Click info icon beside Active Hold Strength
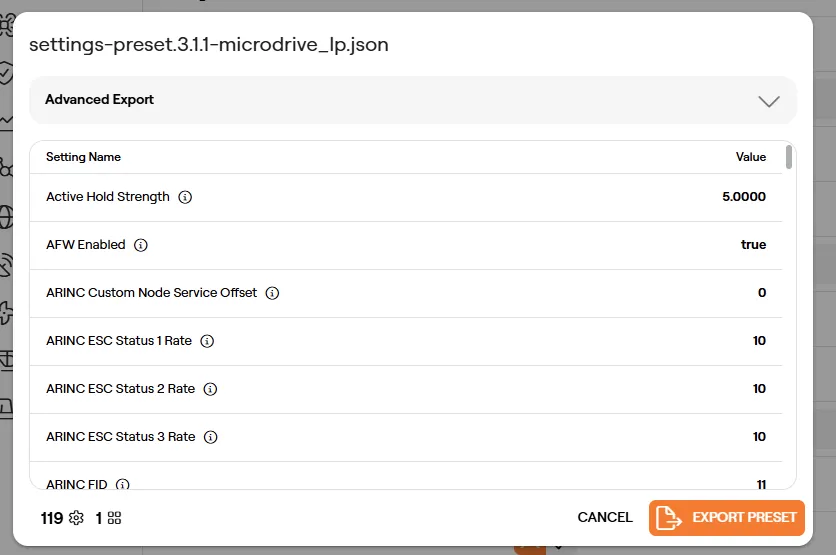 tap(185, 197)
